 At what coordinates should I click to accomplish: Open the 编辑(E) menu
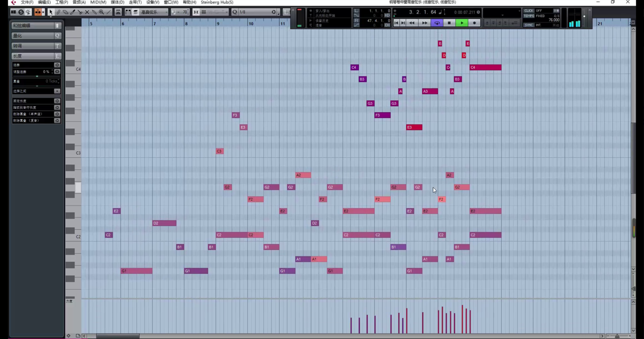[x=44, y=2]
